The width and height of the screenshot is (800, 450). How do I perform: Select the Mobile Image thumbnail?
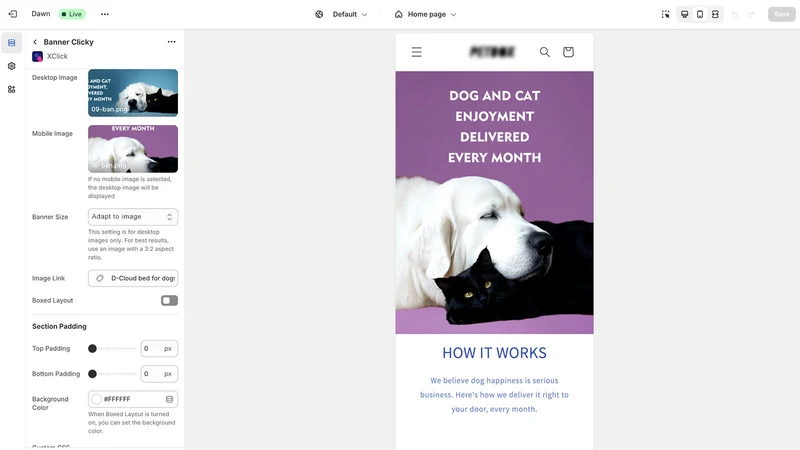coord(133,148)
